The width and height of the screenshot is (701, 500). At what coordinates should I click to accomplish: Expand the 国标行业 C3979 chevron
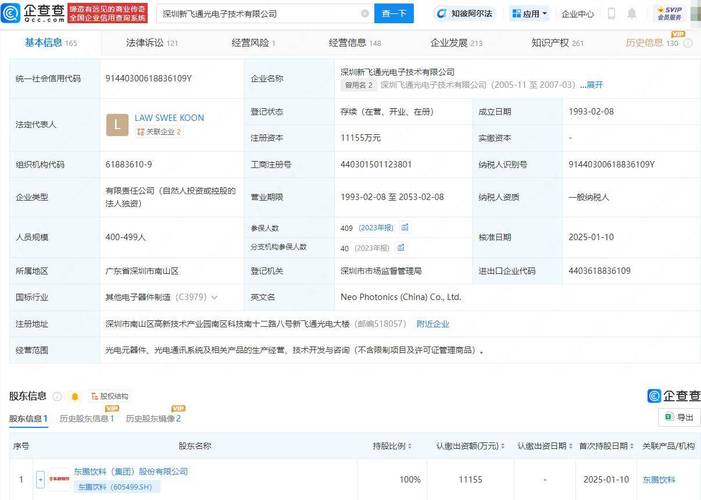tap(215, 297)
